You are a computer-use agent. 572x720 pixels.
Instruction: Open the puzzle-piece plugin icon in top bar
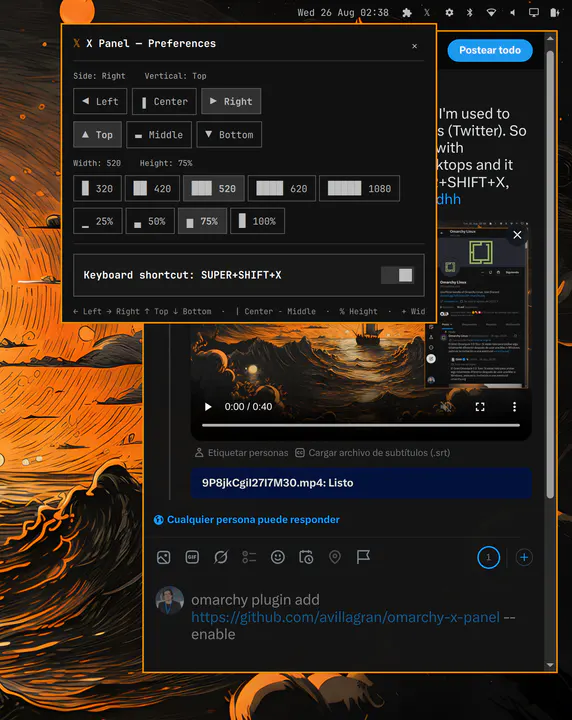coord(407,13)
